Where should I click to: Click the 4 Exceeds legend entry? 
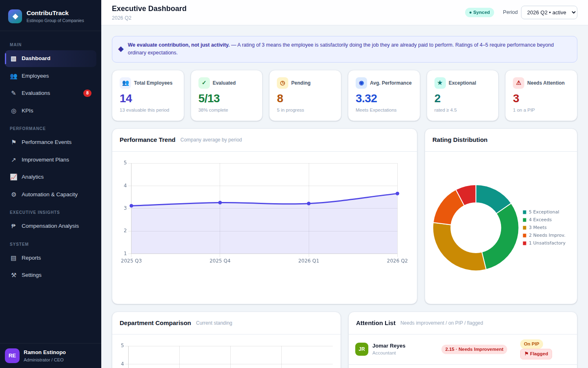point(537,220)
